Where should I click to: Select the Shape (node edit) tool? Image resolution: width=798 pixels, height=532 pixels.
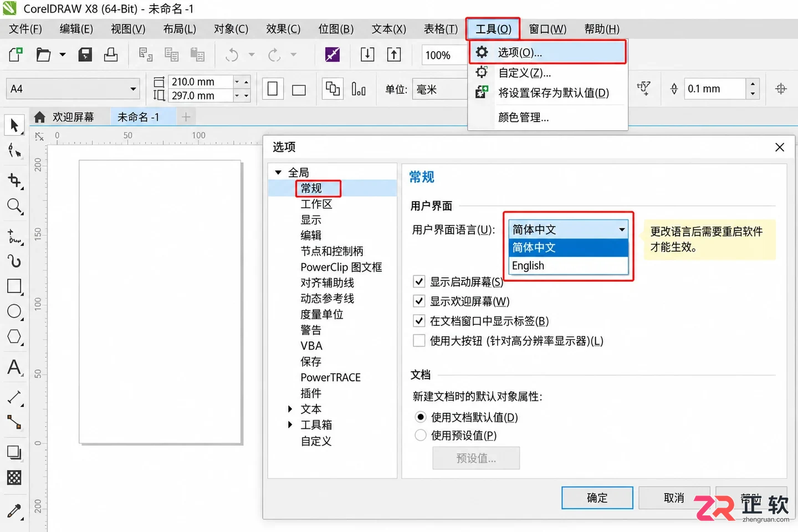pos(14,151)
